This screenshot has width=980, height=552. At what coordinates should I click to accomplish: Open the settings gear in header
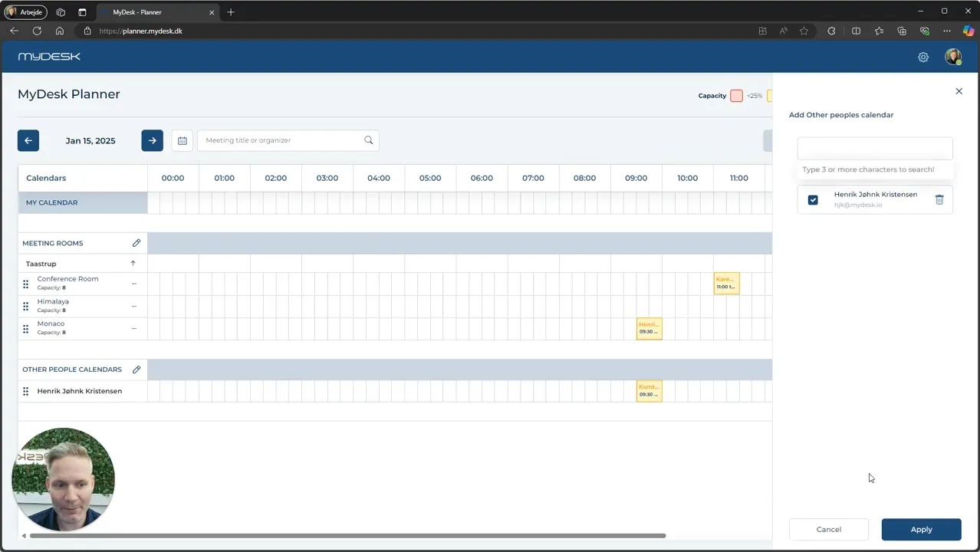tap(923, 57)
